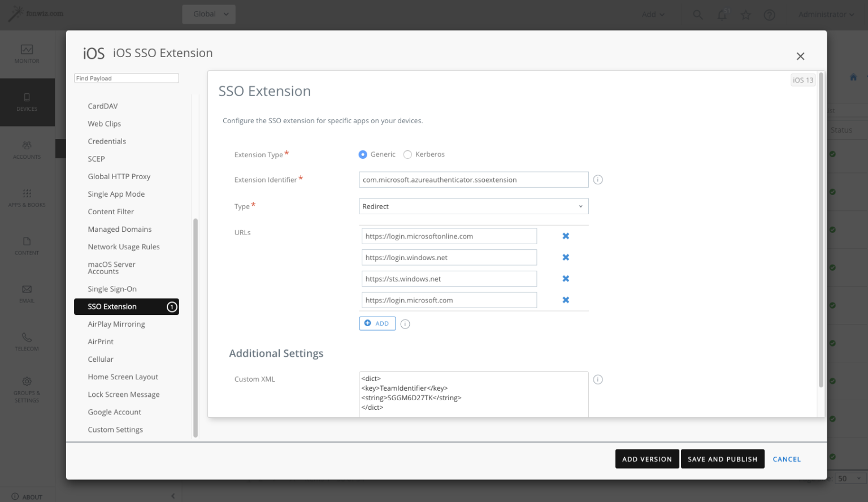
Task: Open Email section in sidebar
Action: point(27,295)
